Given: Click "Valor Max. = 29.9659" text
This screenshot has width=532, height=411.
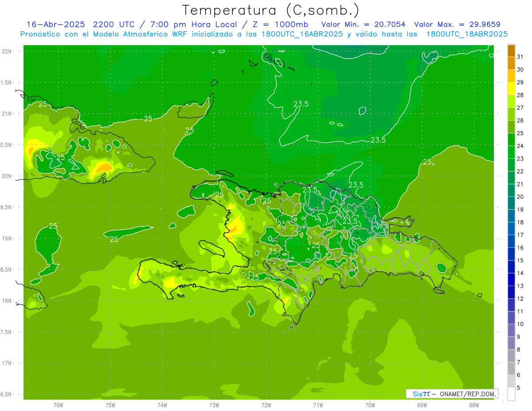Looking at the screenshot, I should point(457,24).
